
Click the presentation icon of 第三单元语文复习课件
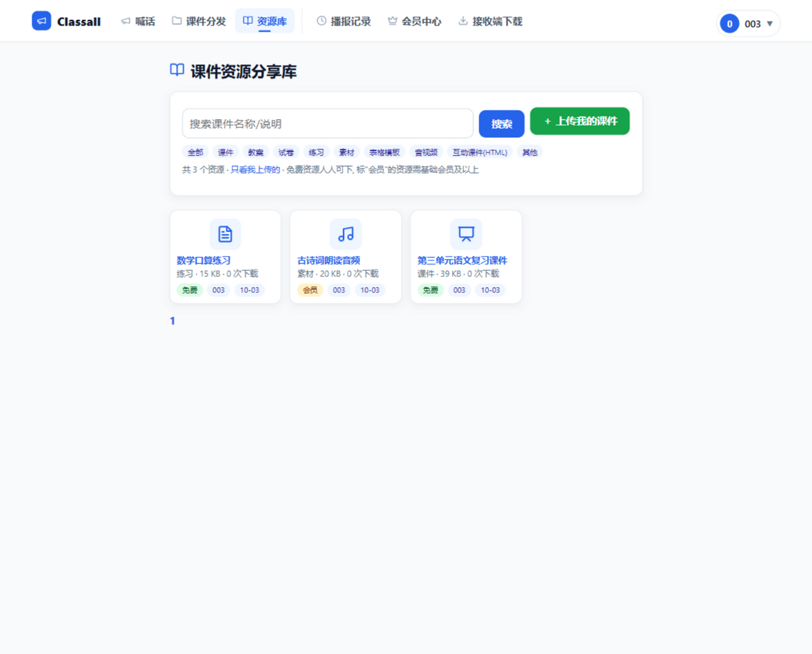click(466, 234)
